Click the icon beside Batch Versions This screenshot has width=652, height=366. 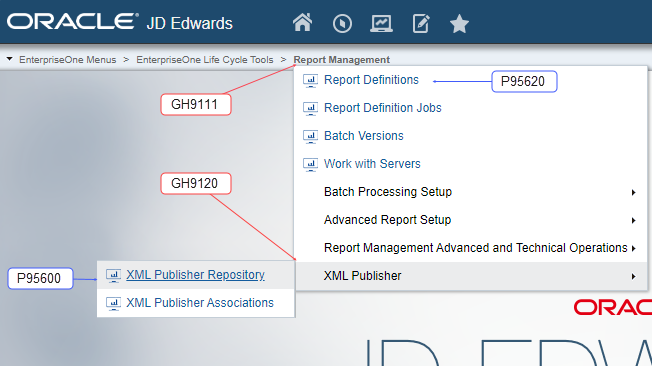coord(311,136)
